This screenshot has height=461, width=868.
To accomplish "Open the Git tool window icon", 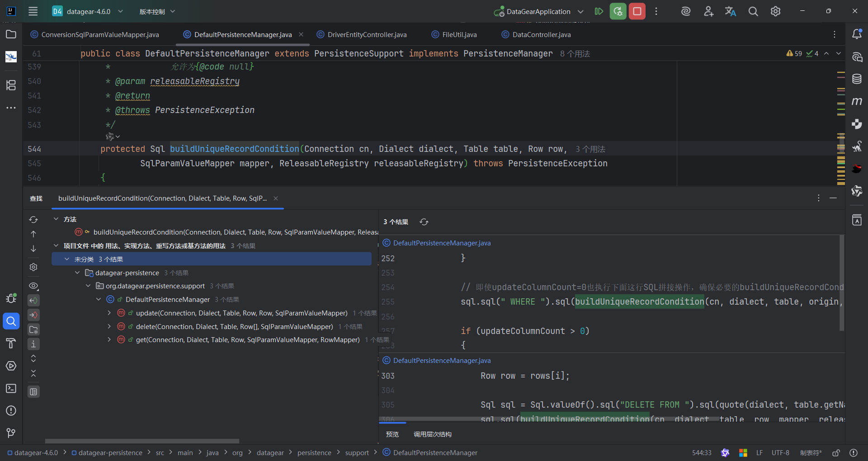I will 11,433.
